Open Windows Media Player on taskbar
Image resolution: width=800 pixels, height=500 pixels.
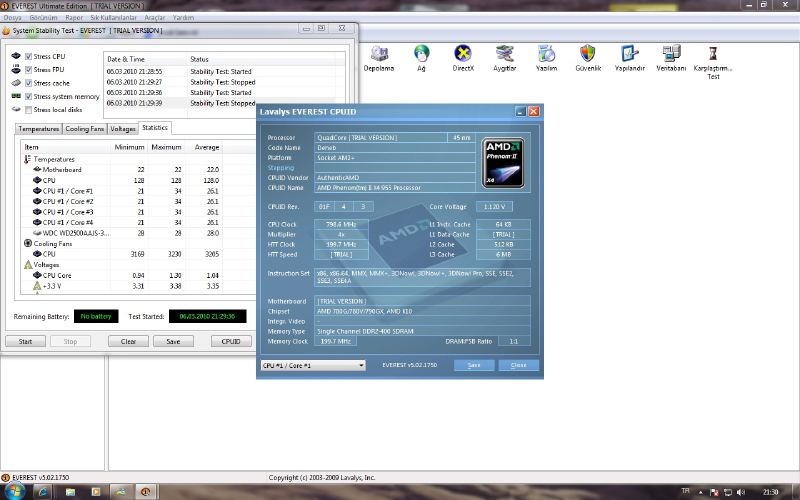coord(95,492)
